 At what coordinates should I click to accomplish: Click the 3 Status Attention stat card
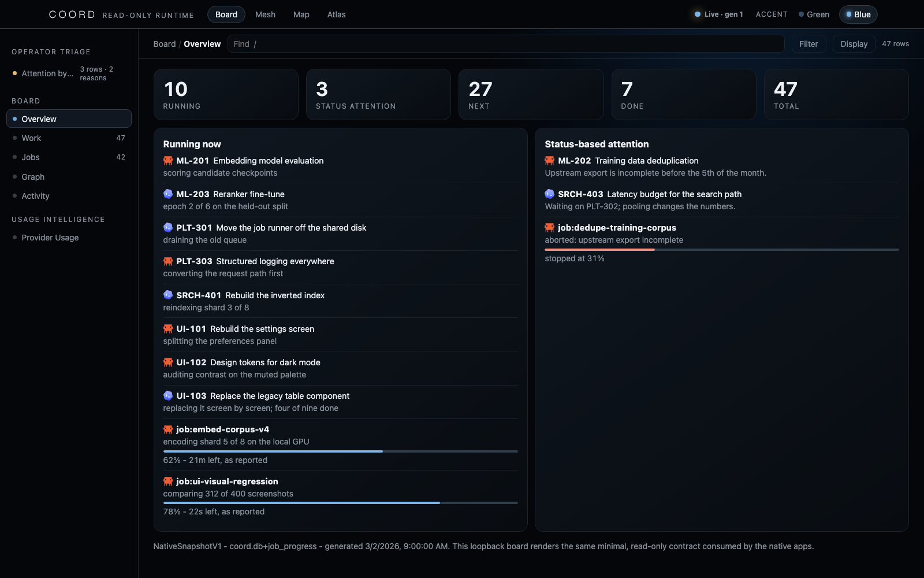coord(378,95)
